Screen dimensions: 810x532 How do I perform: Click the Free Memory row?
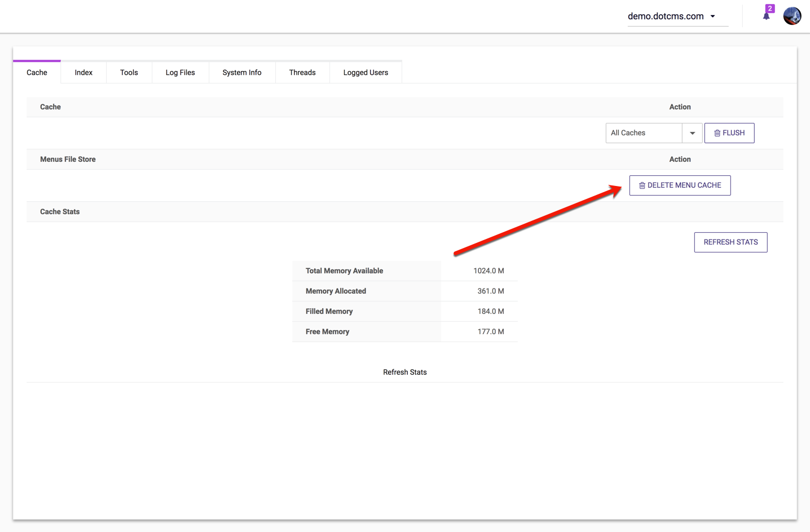[x=404, y=332]
